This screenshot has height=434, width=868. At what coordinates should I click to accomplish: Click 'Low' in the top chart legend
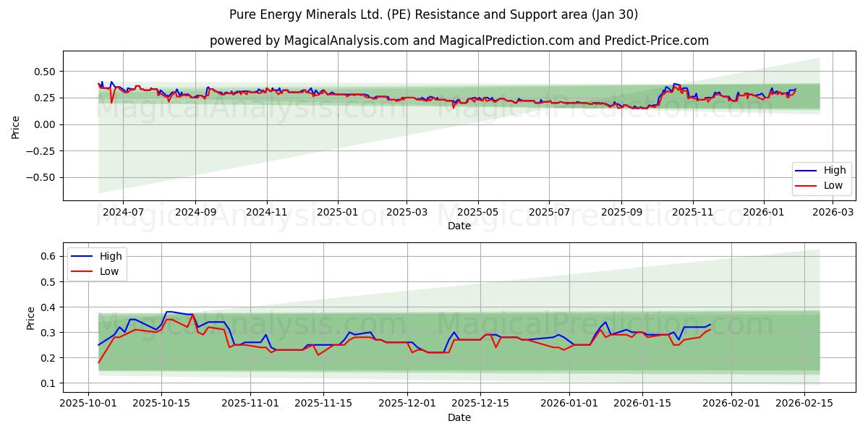(832, 185)
